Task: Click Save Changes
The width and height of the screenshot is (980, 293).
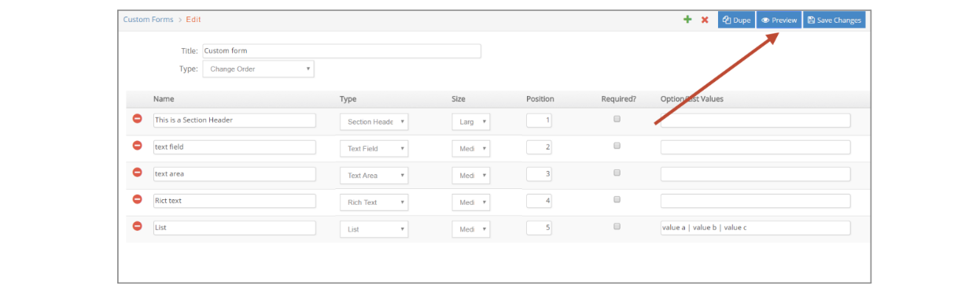Action: pos(834,20)
